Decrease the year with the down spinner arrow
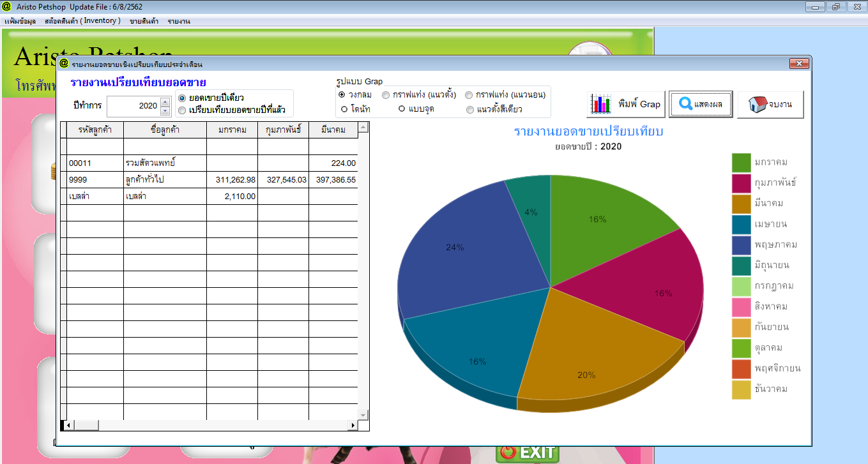 (165, 110)
